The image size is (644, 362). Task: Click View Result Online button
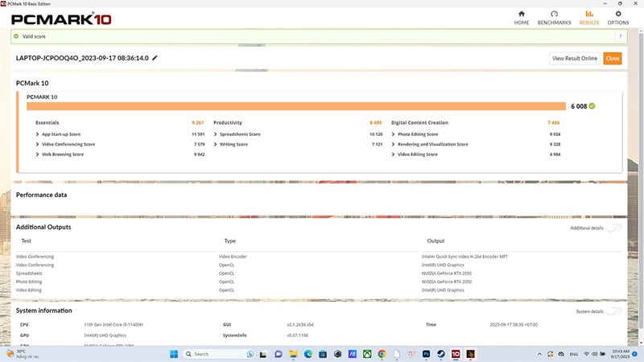(575, 58)
